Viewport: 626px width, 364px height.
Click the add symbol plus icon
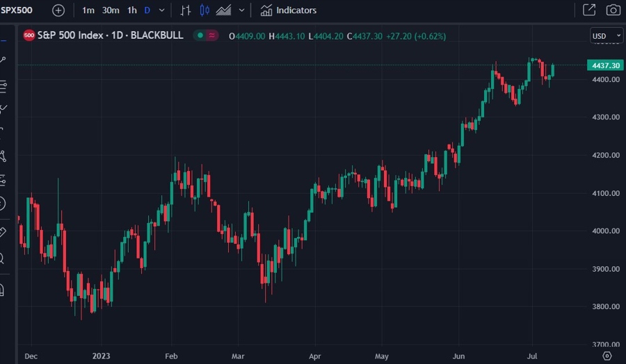click(58, 10)
